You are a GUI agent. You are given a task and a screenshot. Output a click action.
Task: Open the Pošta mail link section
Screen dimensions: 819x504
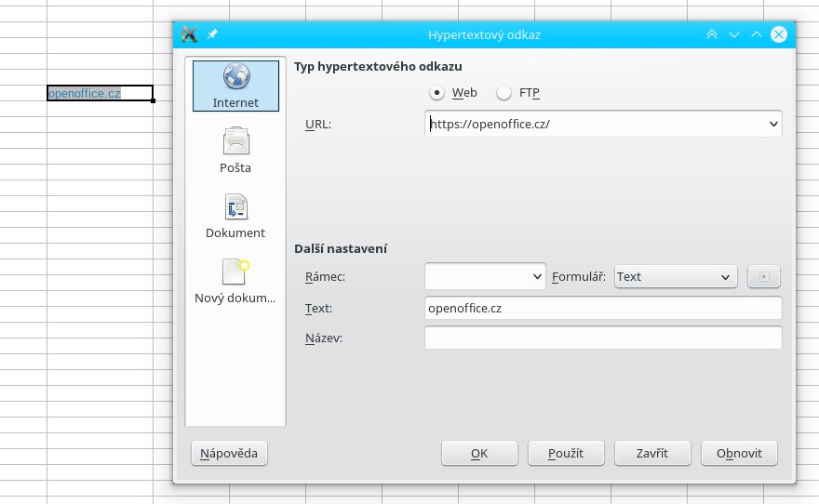(235, 151)
